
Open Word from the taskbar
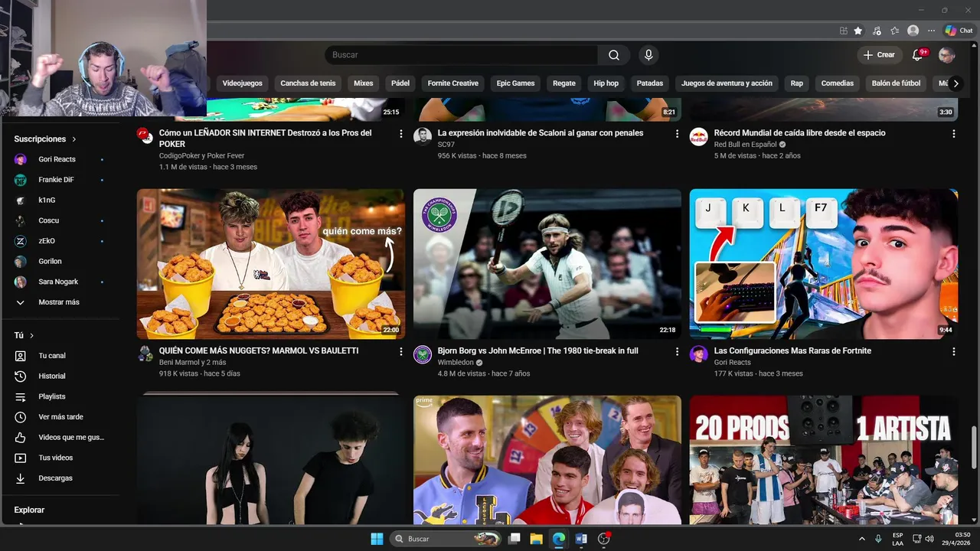580,539
